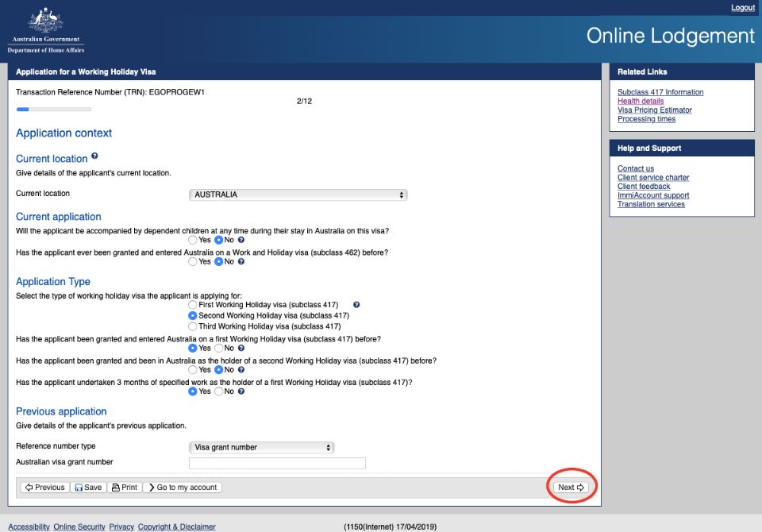Viewport: 762px width, 532px height.
Task: Open Health details link
Action: coord(640,101)
